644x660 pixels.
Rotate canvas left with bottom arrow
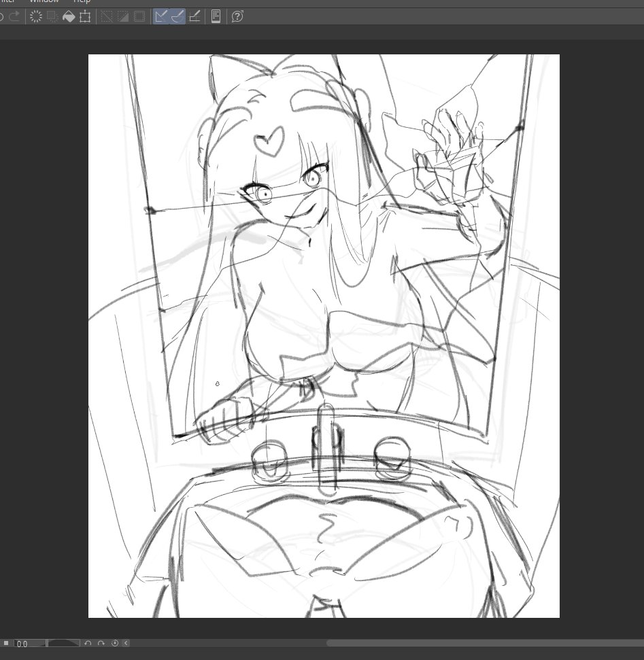(x=88, y=643)
